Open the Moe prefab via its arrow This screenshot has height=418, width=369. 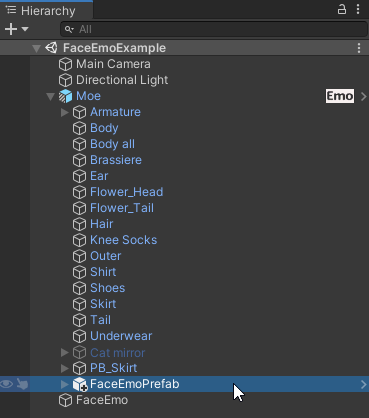364,96
